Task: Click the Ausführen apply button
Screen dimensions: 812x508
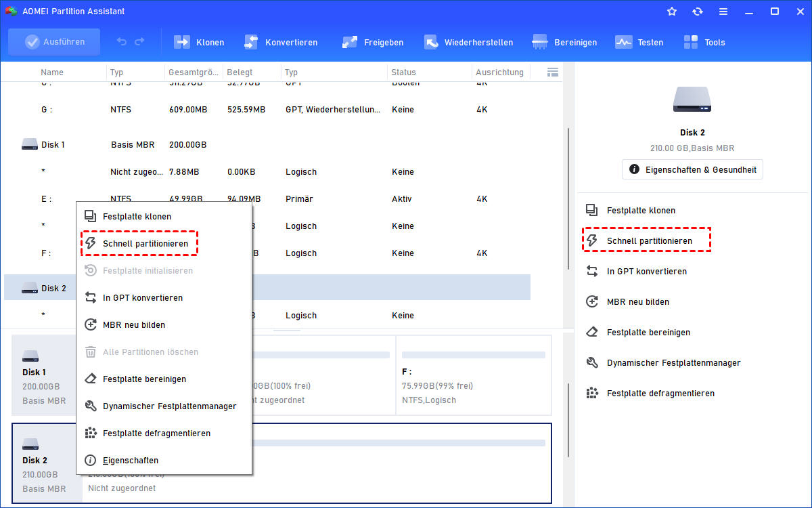Action: pyautogui.click(x=54, y=42)
